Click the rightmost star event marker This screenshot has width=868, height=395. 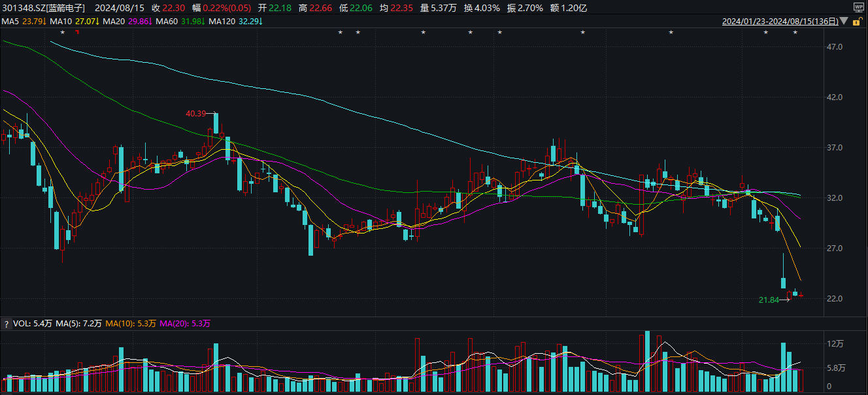[795, 33]
